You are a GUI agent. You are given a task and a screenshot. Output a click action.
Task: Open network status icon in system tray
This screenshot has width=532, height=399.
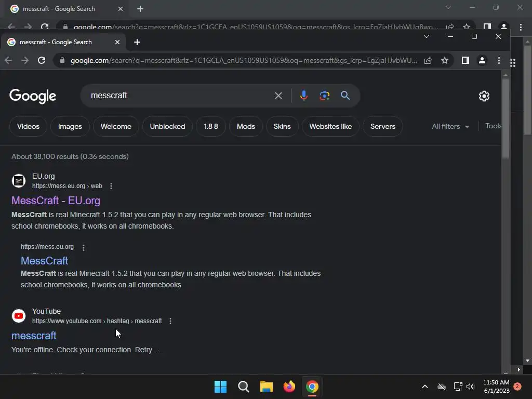click(458, 387)
